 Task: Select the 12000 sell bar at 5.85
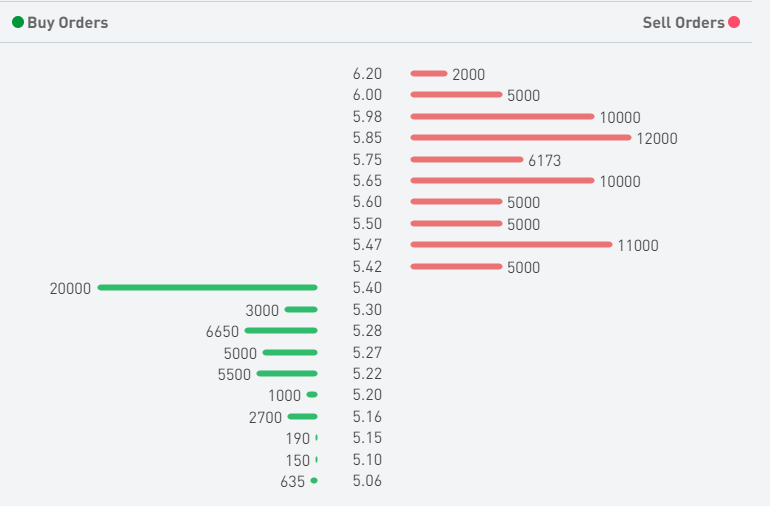pyautogui.click(x=520, y=138)
